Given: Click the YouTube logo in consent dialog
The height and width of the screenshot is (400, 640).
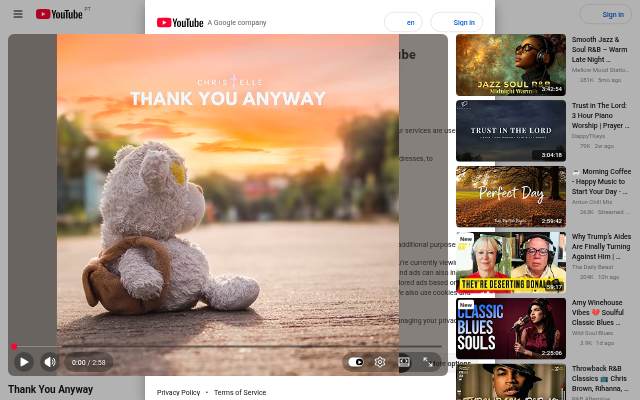Looking at the screenshot, I should (180, 23).
